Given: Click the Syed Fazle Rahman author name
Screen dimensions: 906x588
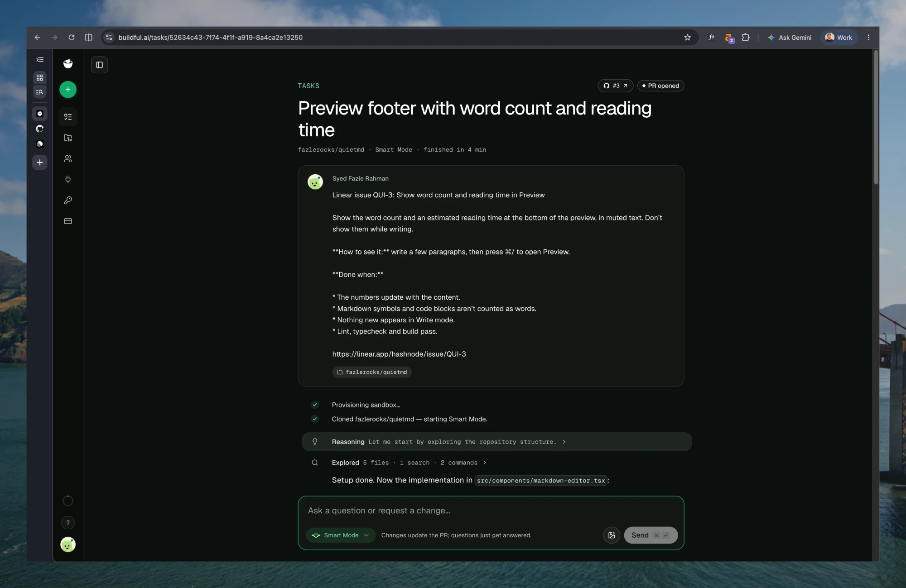Looking at the screenshot, I should (x=360, y=179).
